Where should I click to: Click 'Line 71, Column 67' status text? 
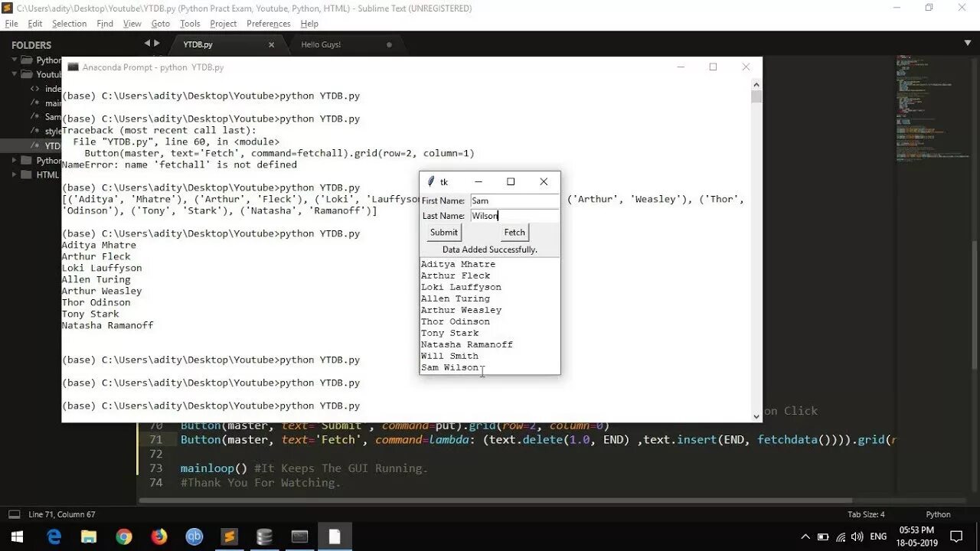62,514
